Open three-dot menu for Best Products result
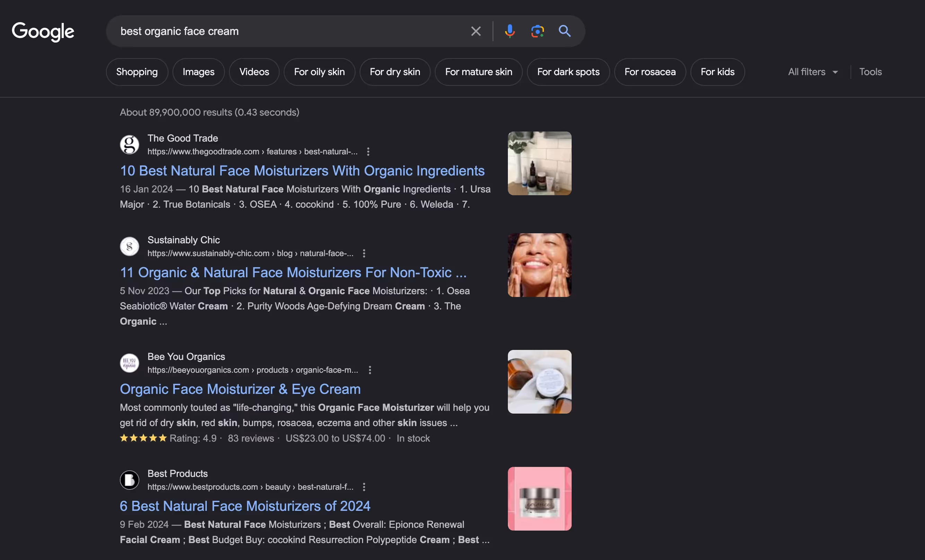This screenshot has height=560, width=925. click(364, 487)
